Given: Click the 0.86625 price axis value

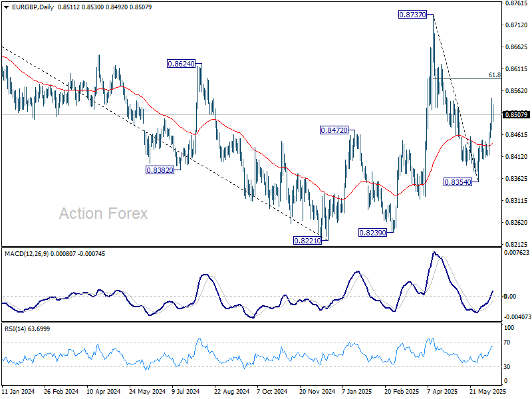Looking at the screenshot, I should (x=517, y=47).
